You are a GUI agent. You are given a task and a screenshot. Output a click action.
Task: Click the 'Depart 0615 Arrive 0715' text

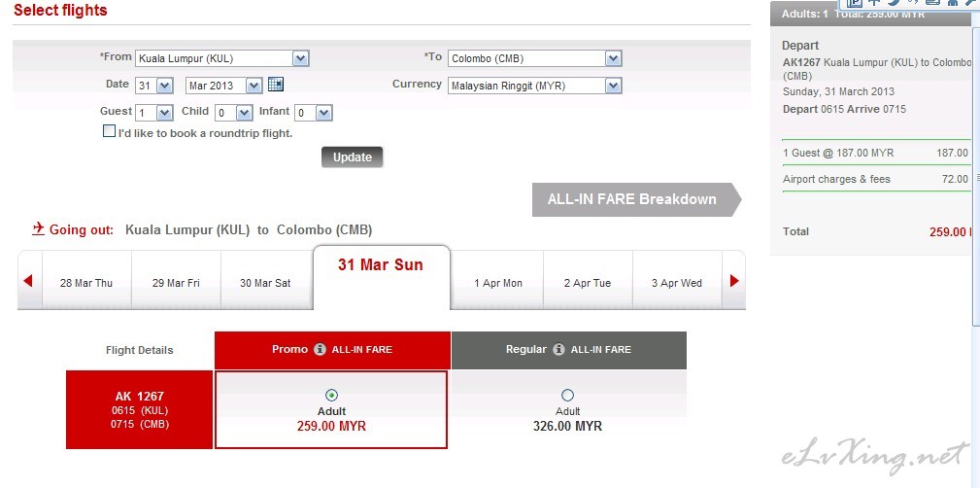click(844, 109)
